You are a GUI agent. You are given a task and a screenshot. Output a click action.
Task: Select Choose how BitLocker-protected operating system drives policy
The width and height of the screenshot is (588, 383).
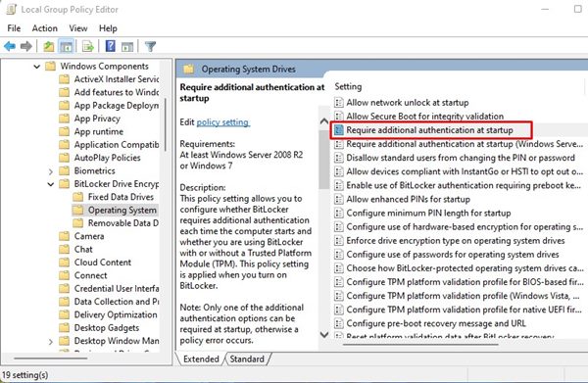coord(465,268)
